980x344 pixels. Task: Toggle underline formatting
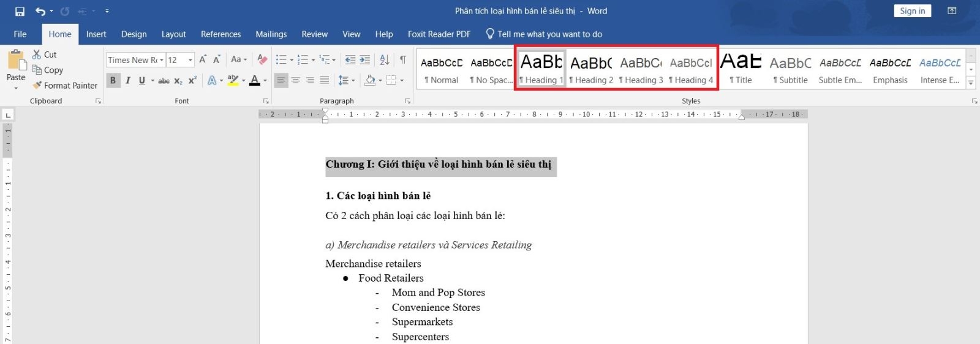[142, 80]
